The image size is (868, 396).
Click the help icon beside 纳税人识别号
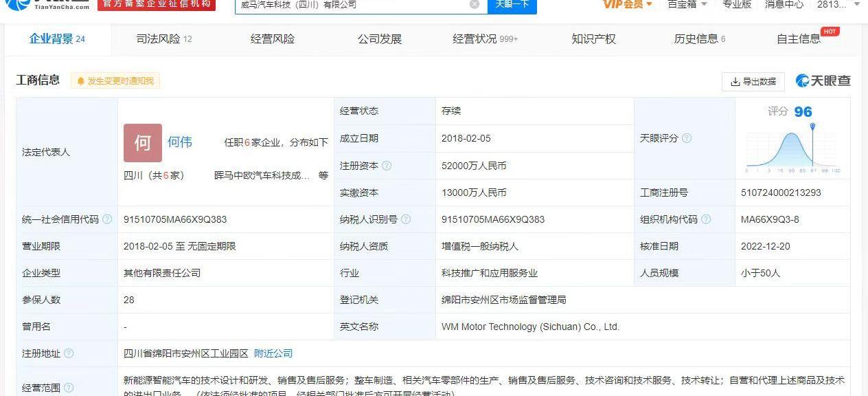pyautogui.click(x=406, y=219)
